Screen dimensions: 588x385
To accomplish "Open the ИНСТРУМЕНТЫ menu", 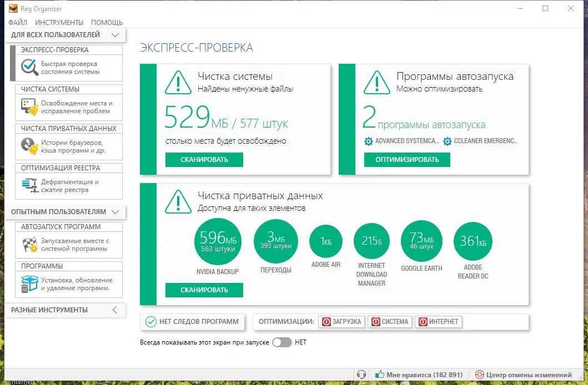I will 59,23.
